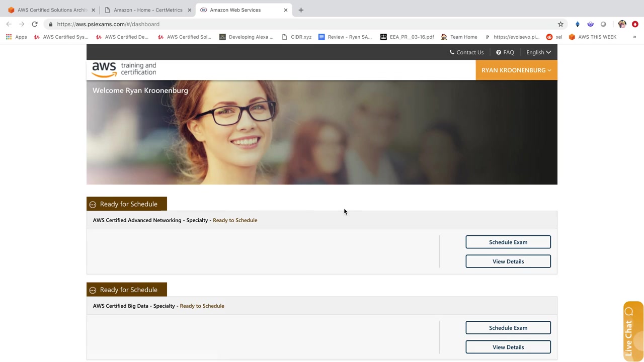Open the English language dropdown
The height and width of the screenshot is (362, 644).
pos(538,52)
